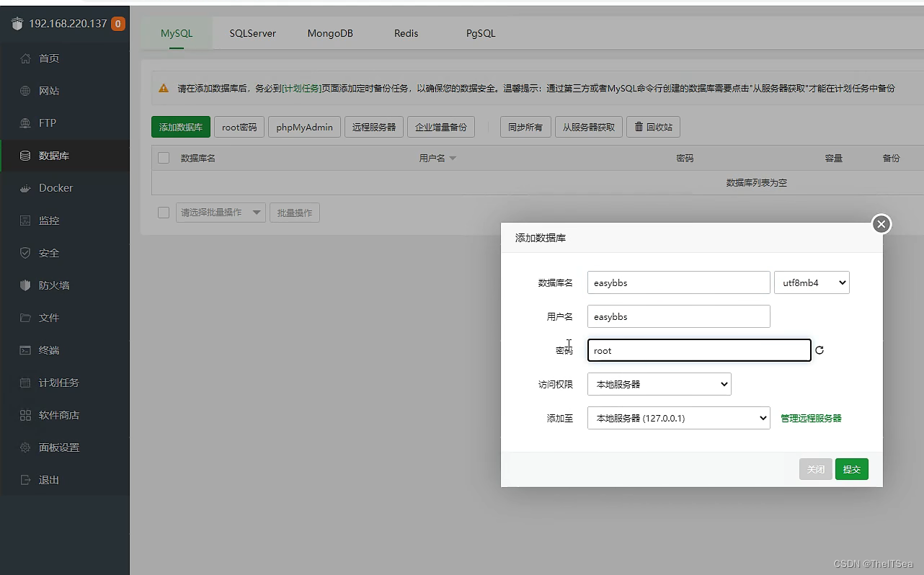Open the 回收站 recycle bin
This screenshot has height=575, width=924.
point(653,127)
